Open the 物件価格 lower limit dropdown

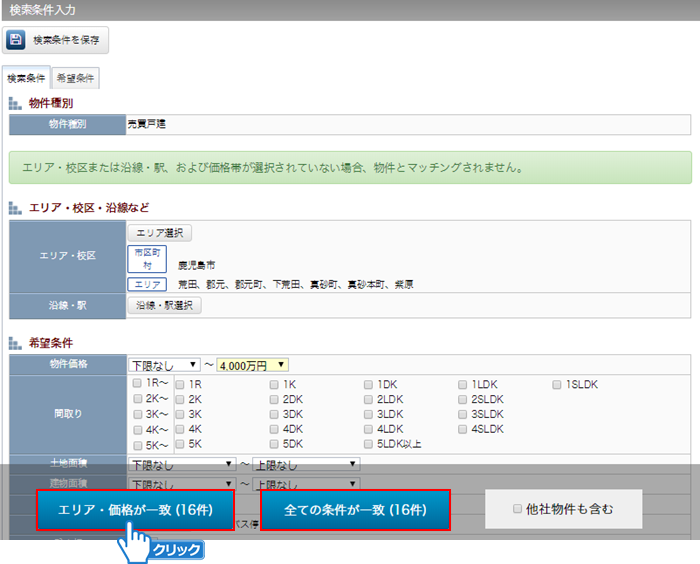click(164, 365)
